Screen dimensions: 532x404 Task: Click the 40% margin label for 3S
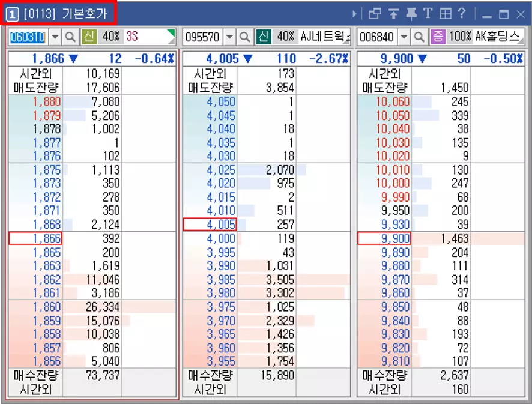click(x=111, y=36)
